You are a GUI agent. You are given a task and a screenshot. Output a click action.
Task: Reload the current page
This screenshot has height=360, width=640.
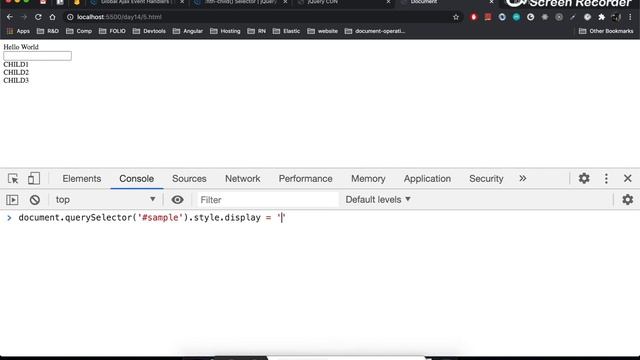(38, 17)
